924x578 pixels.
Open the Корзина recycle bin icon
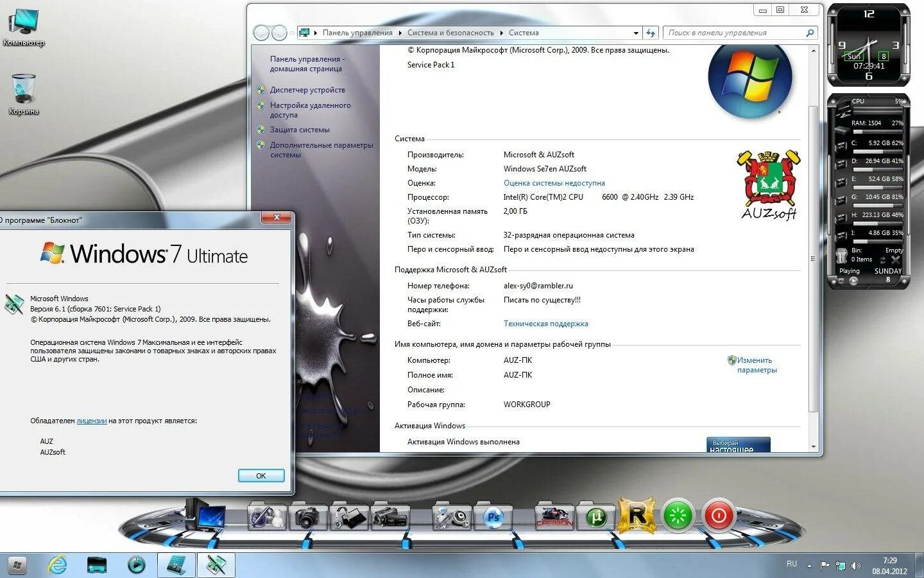tap(24, 94)
